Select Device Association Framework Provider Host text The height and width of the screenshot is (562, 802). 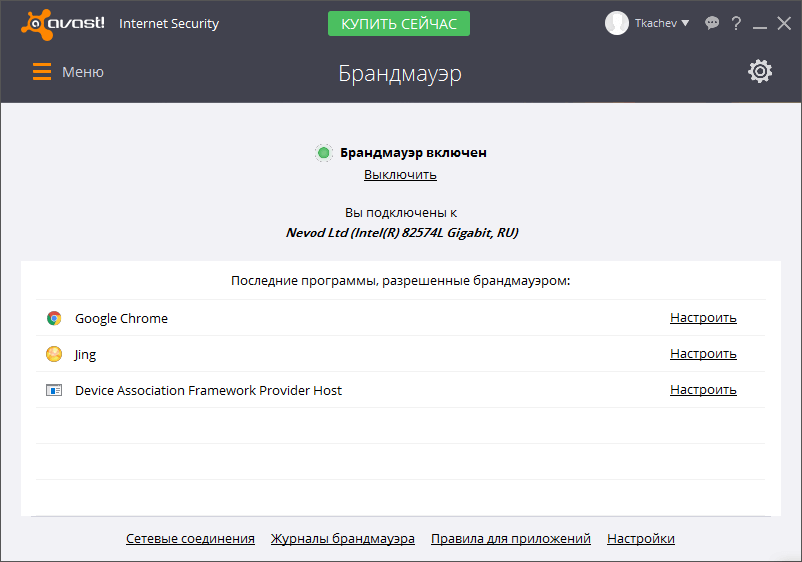[208, 390]
